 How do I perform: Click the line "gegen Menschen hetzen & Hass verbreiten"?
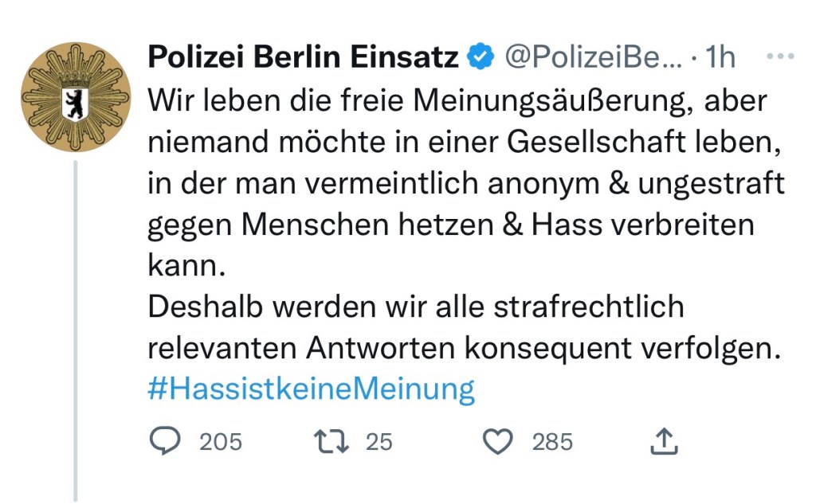pos(450,225)
